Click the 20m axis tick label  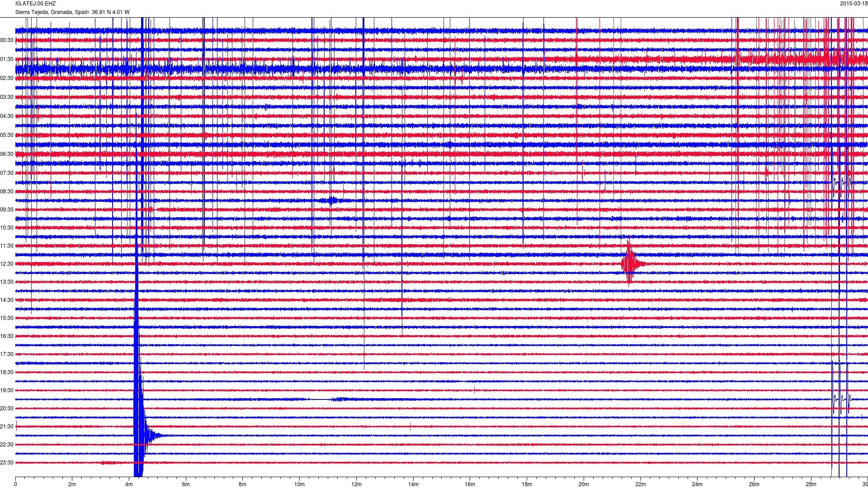pos(584,484)
